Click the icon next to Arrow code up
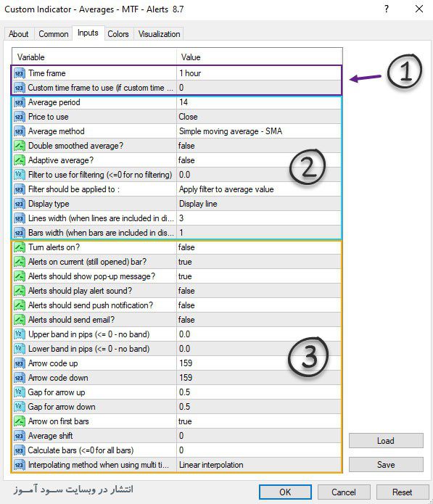This screenshot has height=504, width=433. [x=20, y=363]
